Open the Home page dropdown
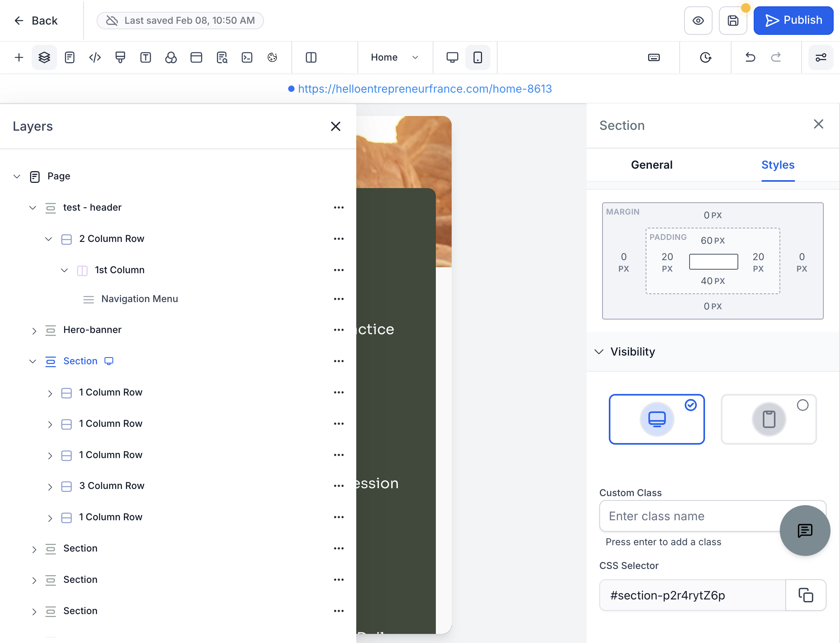840x643 pixels. click(395, 57)
